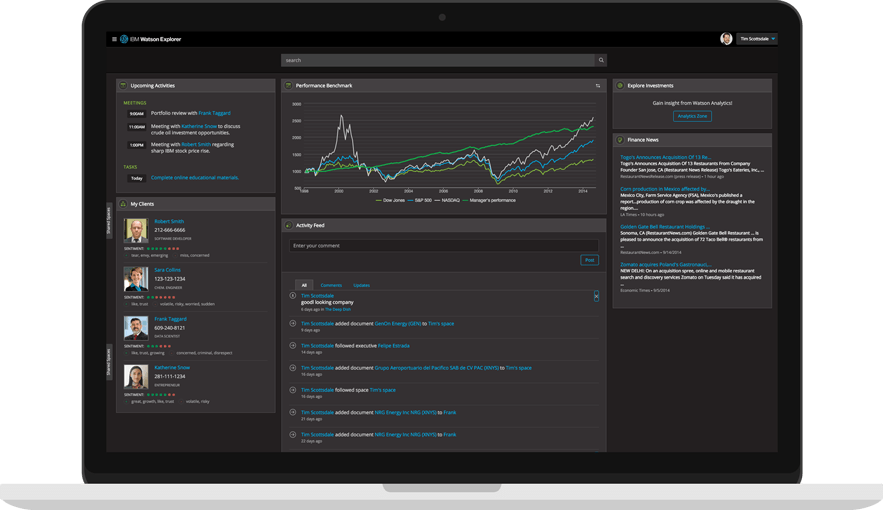
Task: Switch to the Comments tab
Action: 331,285
